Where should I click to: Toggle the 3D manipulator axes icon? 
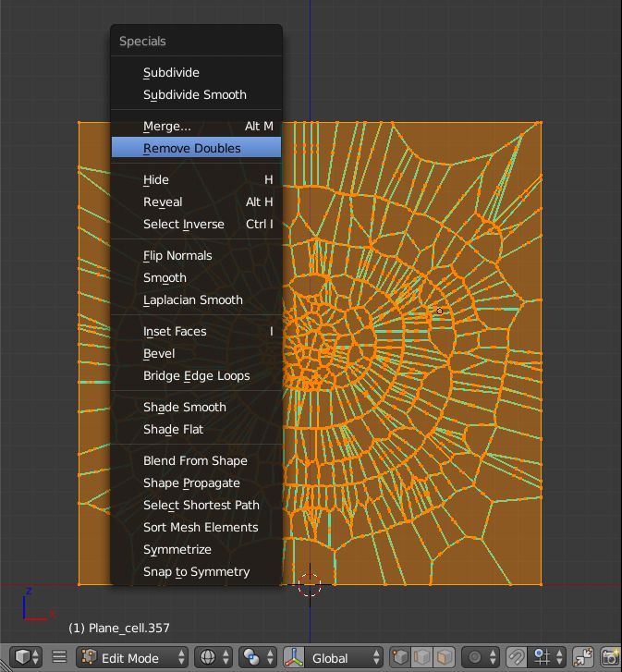coord(293,656)
